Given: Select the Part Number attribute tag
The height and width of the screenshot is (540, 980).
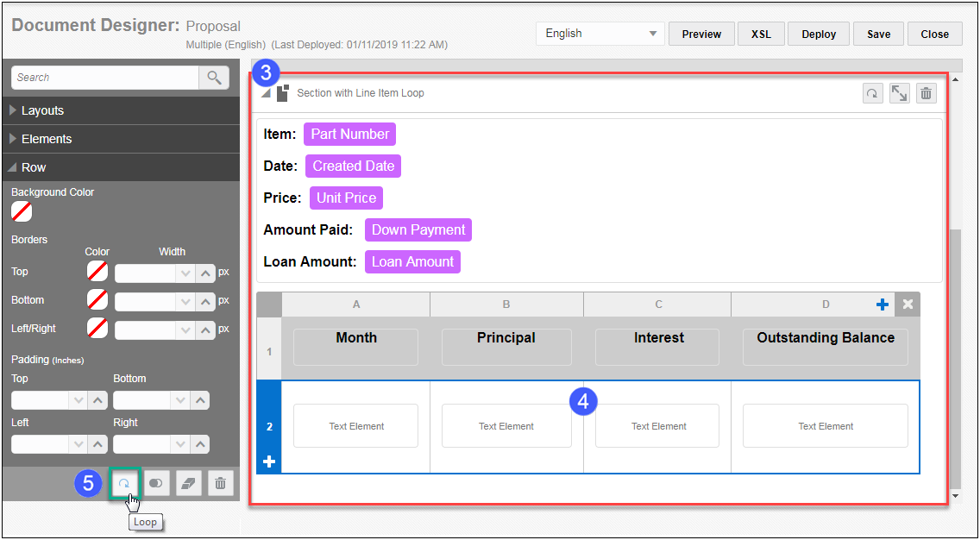Looking at the screenshot, I should point(350,134).
